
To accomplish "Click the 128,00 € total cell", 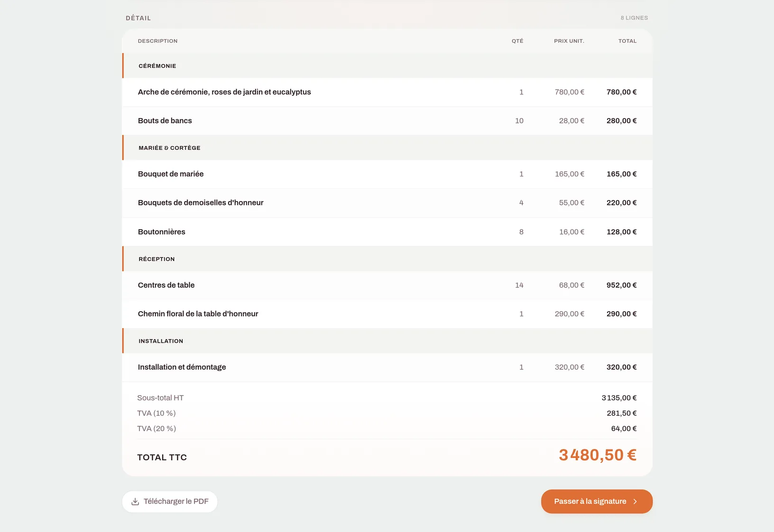I will point(621,232).
